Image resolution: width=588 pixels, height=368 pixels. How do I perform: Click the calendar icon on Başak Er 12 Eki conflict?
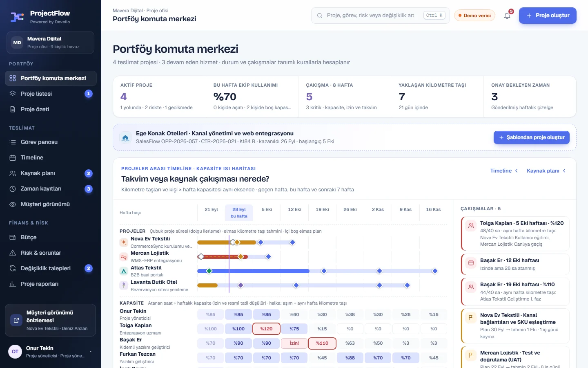(x=471, y=263)
